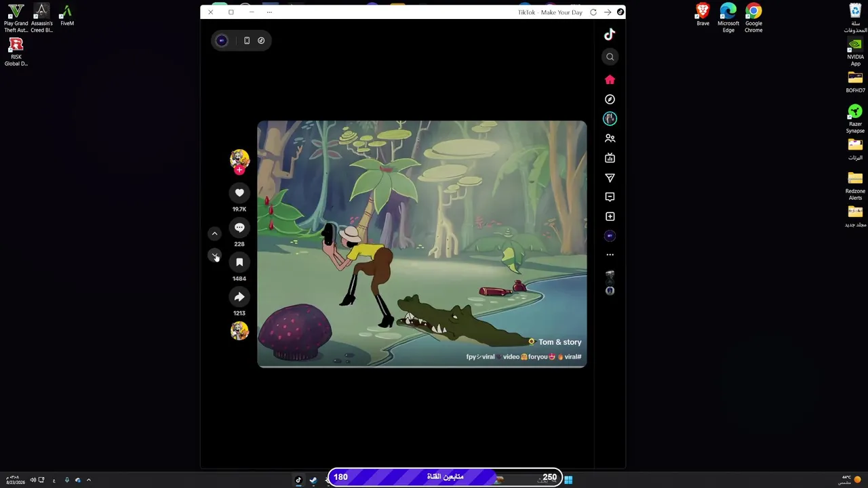This screenshot has height=488, width=868.
Task: Reload the TikTok page
Action: pos(593,12)
